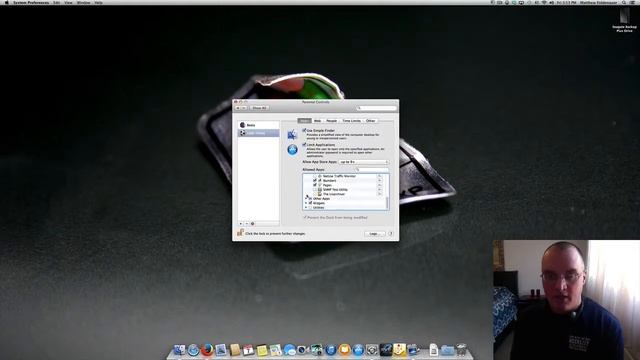Click the Wi-Fi status menu icon
This screenshot has width=640, height=360.
[x=544, y=2]
